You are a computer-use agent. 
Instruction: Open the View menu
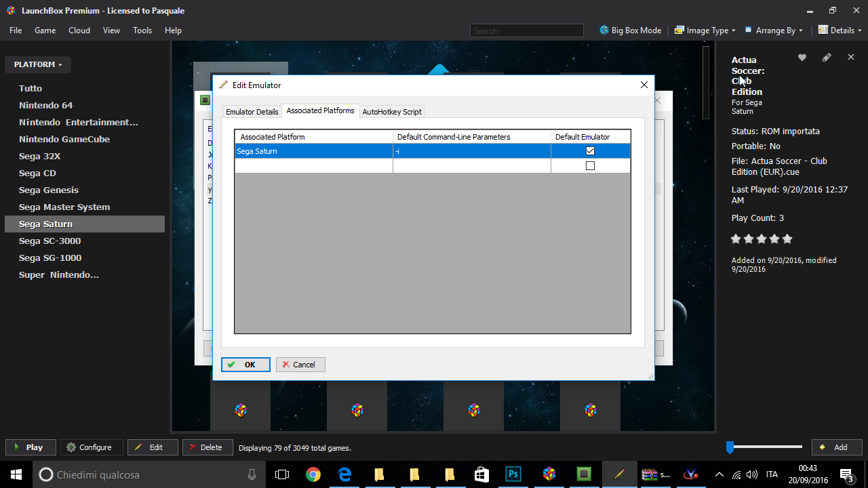pos(111,30)
